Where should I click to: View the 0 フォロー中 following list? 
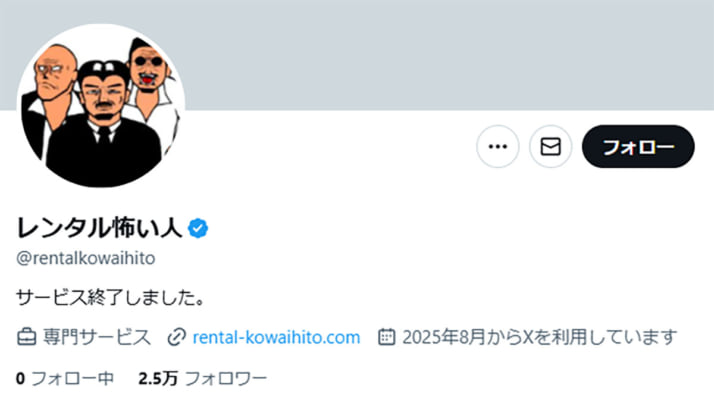[65, 379]
